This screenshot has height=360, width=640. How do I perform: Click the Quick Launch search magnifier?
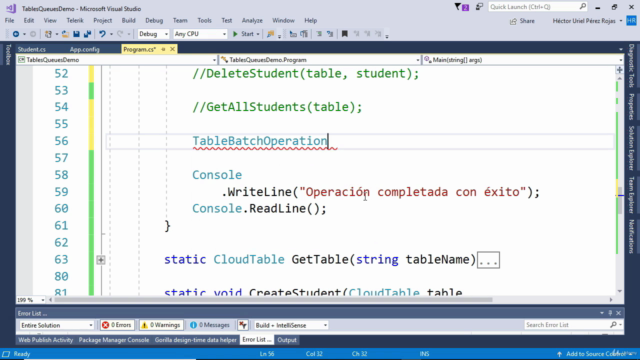click(582, 7)
